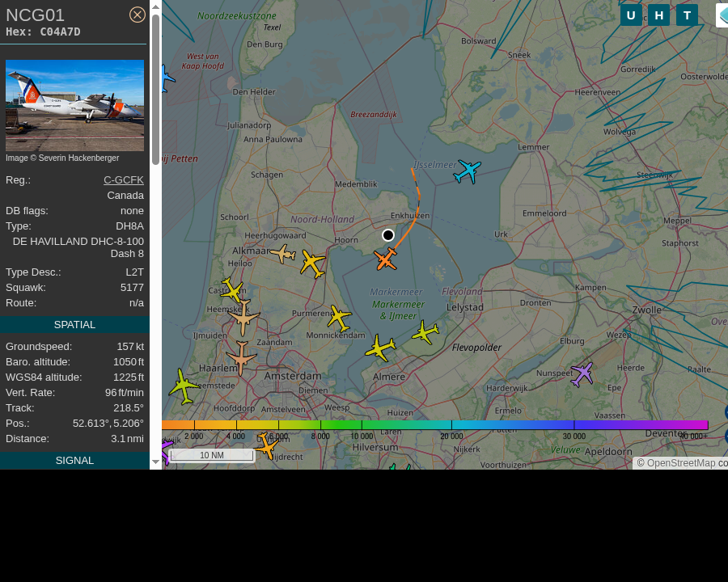728x582 pixels.
Task: Open the OpenStreetMap attribution link
Action: coord(680,463)
